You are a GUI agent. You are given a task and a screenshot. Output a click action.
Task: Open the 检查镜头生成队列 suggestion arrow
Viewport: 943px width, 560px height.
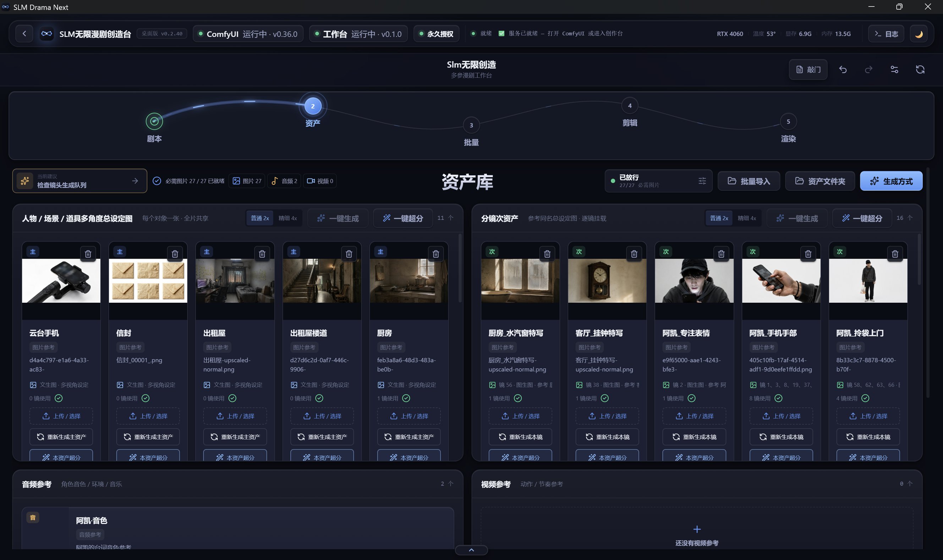click(135, 181)
